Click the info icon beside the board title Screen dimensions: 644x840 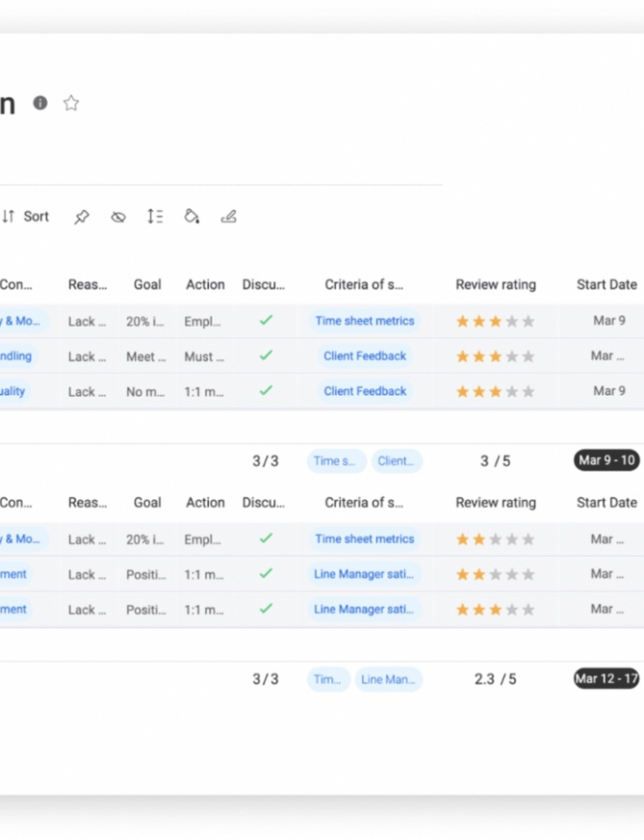click(x=40, y=103)
